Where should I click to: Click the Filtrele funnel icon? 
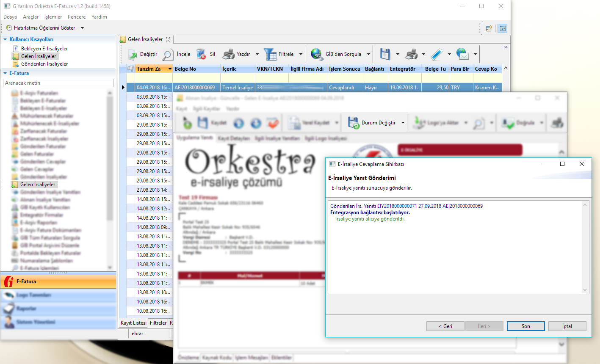[x=270, y=54]
